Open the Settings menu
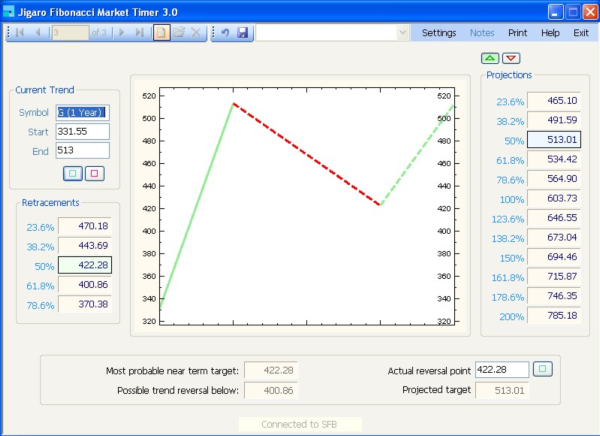 [438, 33]
